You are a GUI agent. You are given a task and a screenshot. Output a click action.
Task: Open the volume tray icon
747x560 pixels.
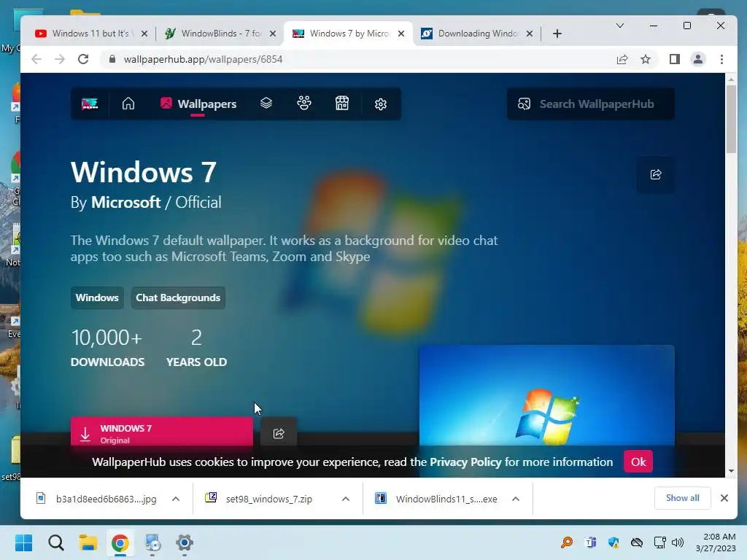click(x=678, y=542)
